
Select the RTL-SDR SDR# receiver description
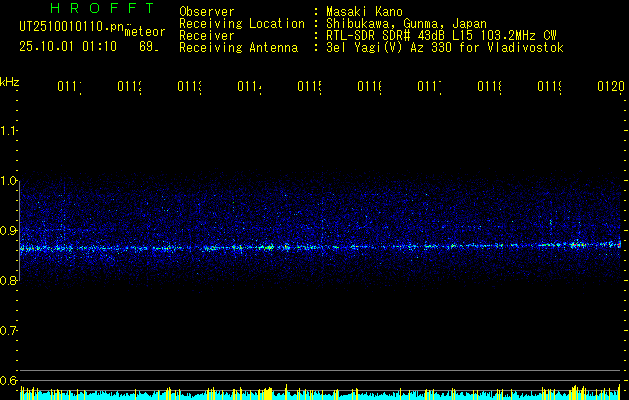coord(441,36)
